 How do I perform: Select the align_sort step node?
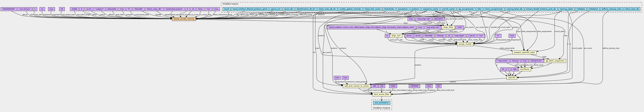click(396, 36)
